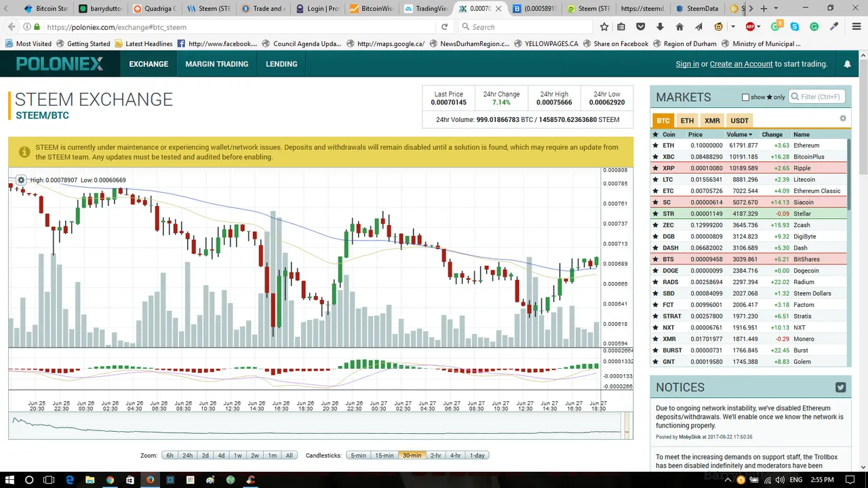Click the paper plane send icon in toolbar

pos(698,27)
